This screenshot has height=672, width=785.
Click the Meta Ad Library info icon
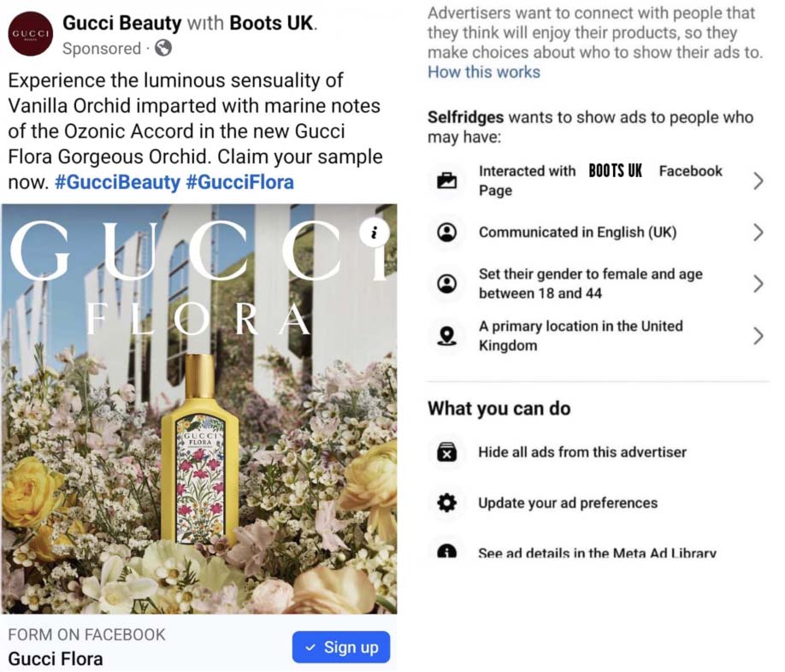tap(446, 551)
